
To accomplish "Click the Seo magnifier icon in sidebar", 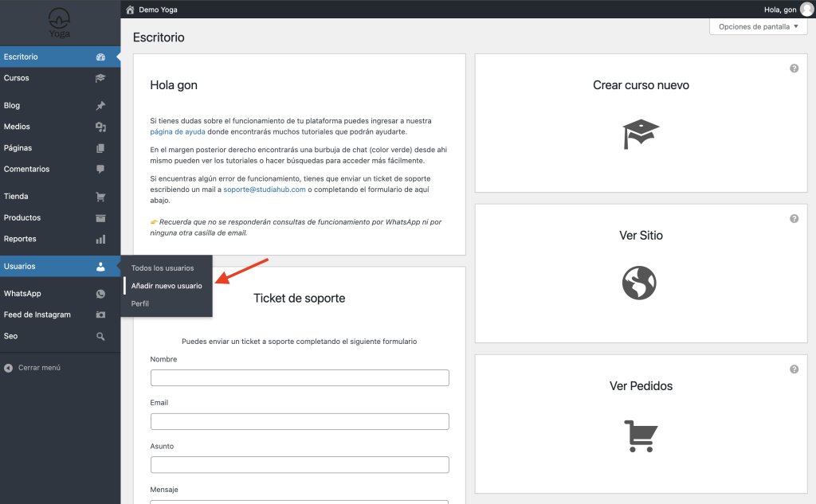I will point(100,337).
